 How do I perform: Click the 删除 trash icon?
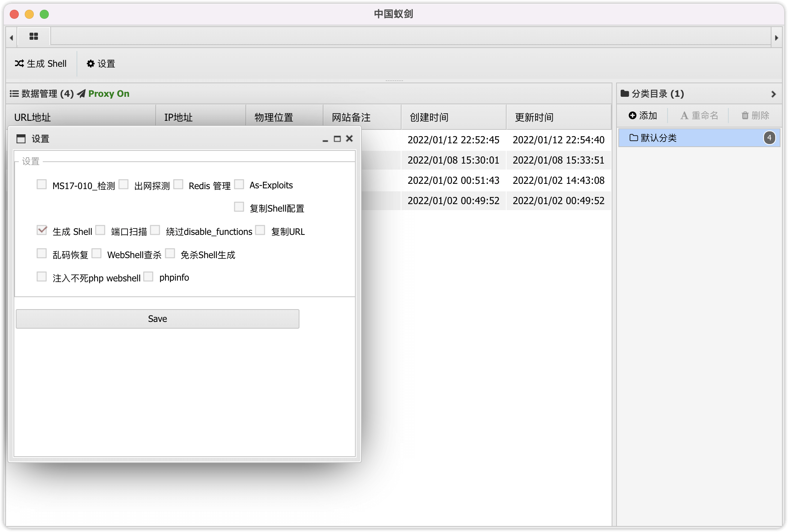[745, 116]
